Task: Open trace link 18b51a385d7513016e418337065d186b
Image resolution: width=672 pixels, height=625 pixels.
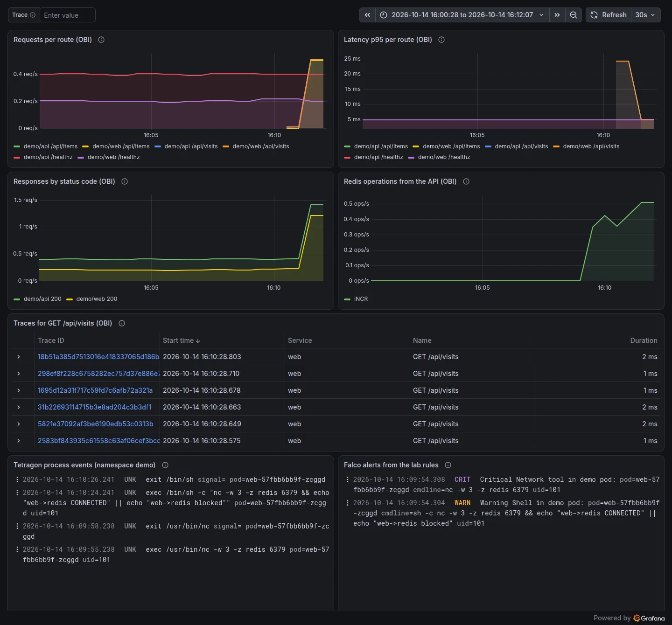Action: click(x=98, y=357)
